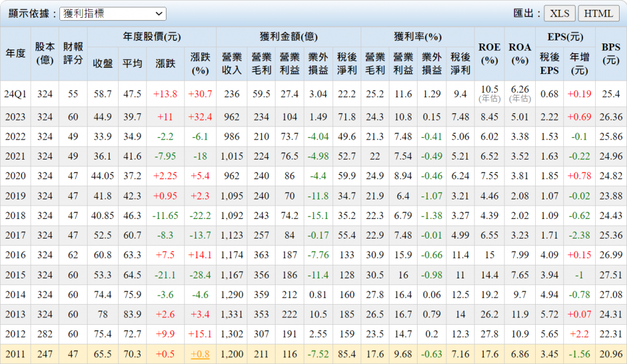Select the EPS(元) group header
The image size is (627, 364).
point(565,37)
